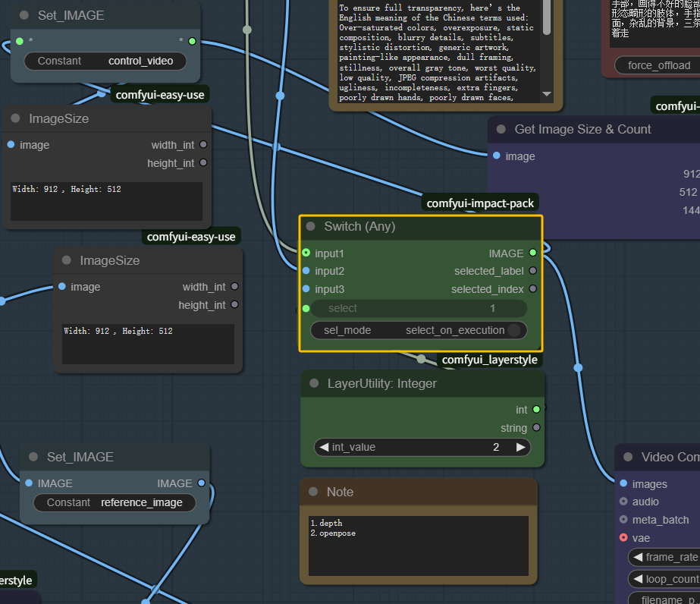Screen dimensions: 700x604
Task: Click the Get Image Size & Count title
Action: [x=582, y=129]
